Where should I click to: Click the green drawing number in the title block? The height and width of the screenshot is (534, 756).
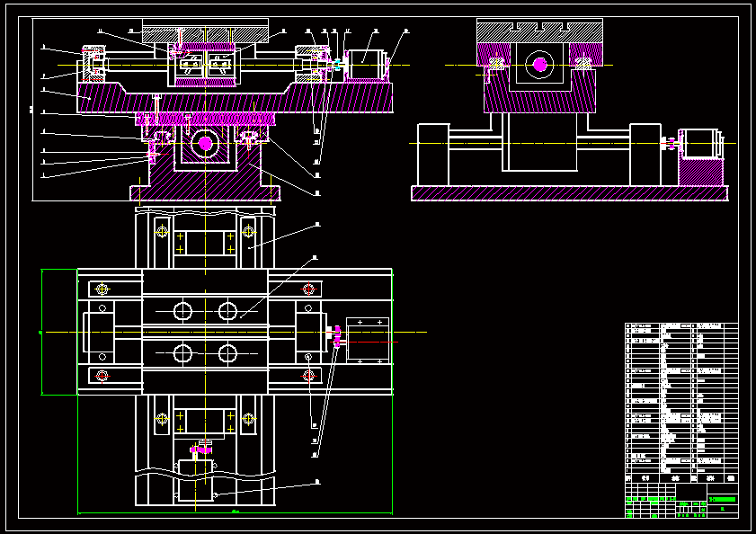723,499
